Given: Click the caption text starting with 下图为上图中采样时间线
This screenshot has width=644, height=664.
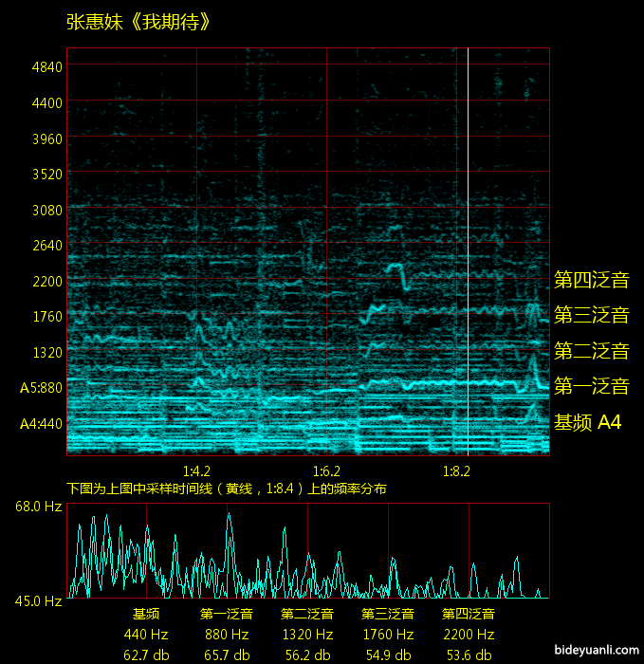Looking at the screenshot, I should click(x=227, y=489).
